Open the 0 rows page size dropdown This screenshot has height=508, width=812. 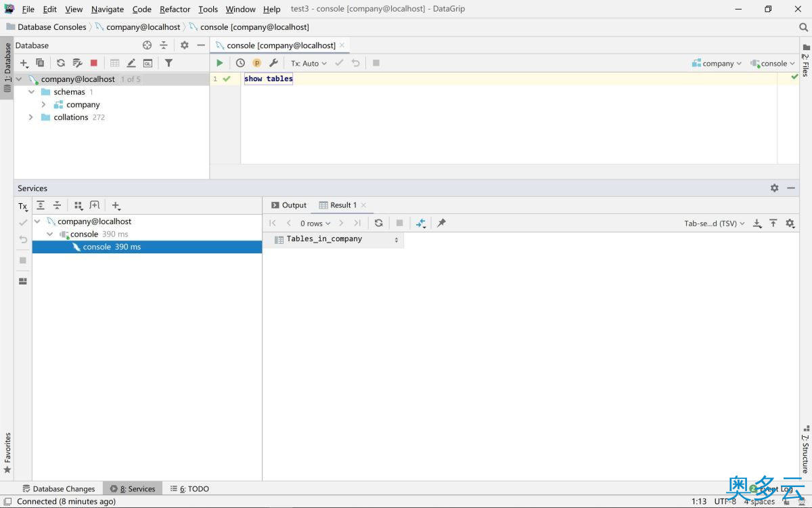pyautogui.click(x=315, y=223)
